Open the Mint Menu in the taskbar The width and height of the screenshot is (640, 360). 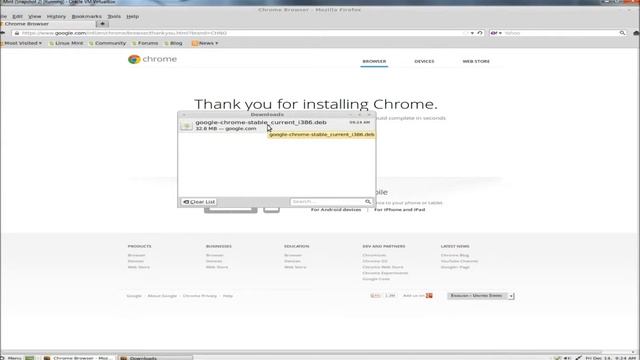(11, 358)
